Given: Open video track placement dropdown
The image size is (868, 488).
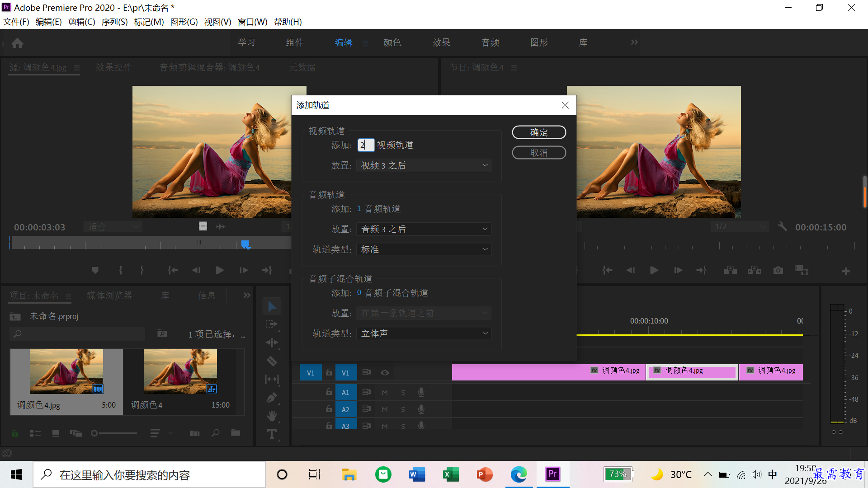Looking at the screenshot, I should pyautogui.click(x=424, y=165).
